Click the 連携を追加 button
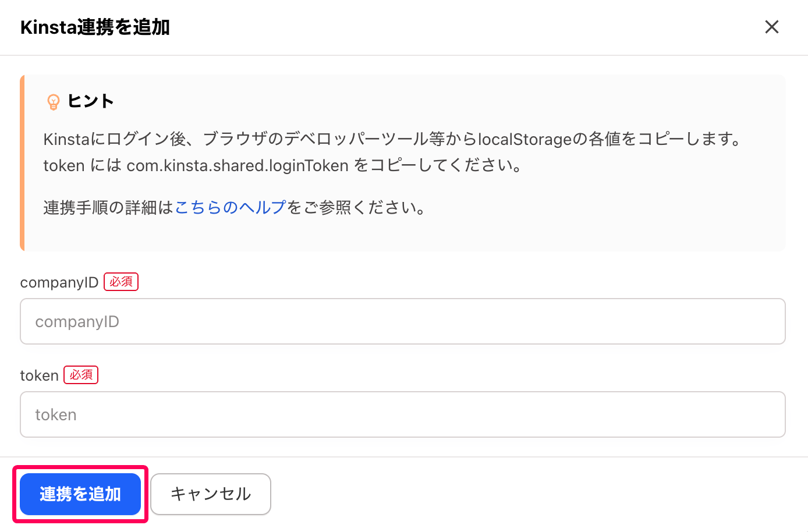Image resolution: width=808 pixels, height=532 pixels. tap(80, 494)
